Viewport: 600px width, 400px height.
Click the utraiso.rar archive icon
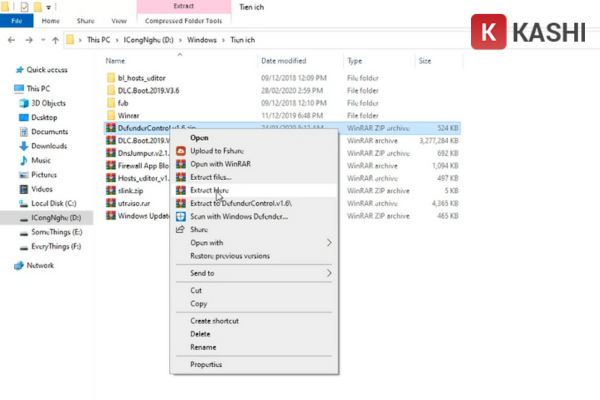click(110, 203)
